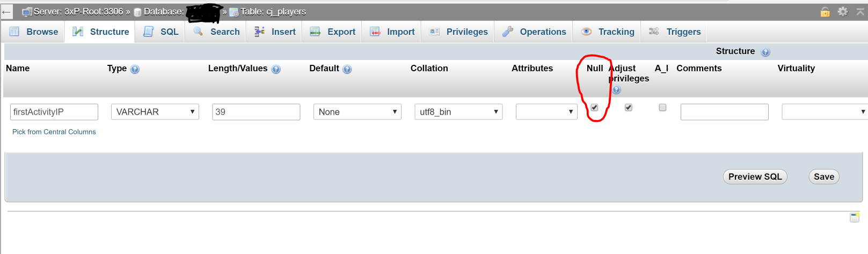Collapse the navigation panel arrow

[x=6, y=12]
